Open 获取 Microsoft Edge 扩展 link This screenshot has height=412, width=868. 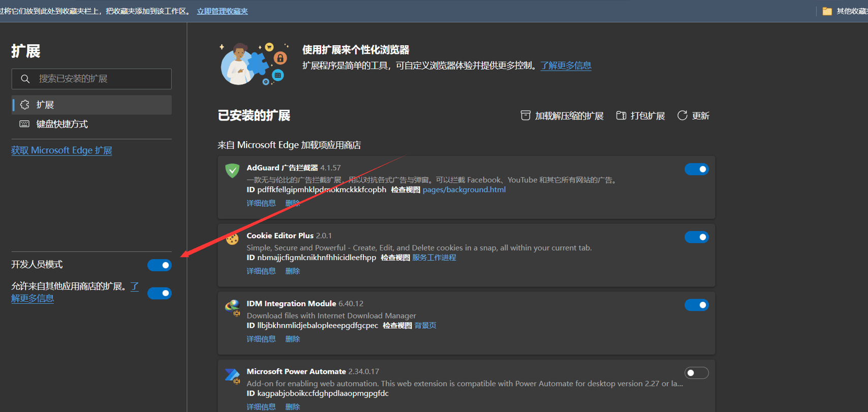[61, 150]
